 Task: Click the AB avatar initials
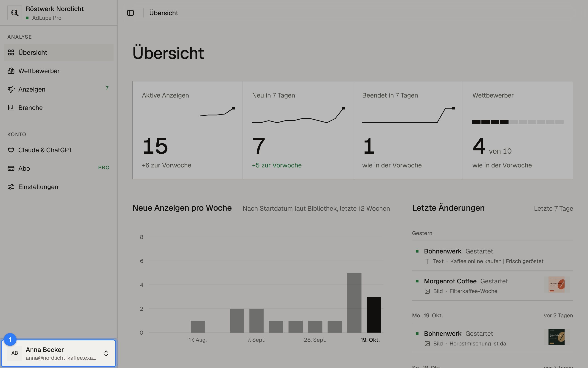click(x=14, y=353)
